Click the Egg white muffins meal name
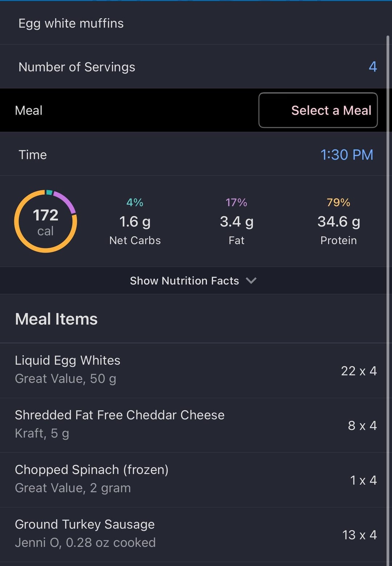The image size is (392, 566). point(71,24)
